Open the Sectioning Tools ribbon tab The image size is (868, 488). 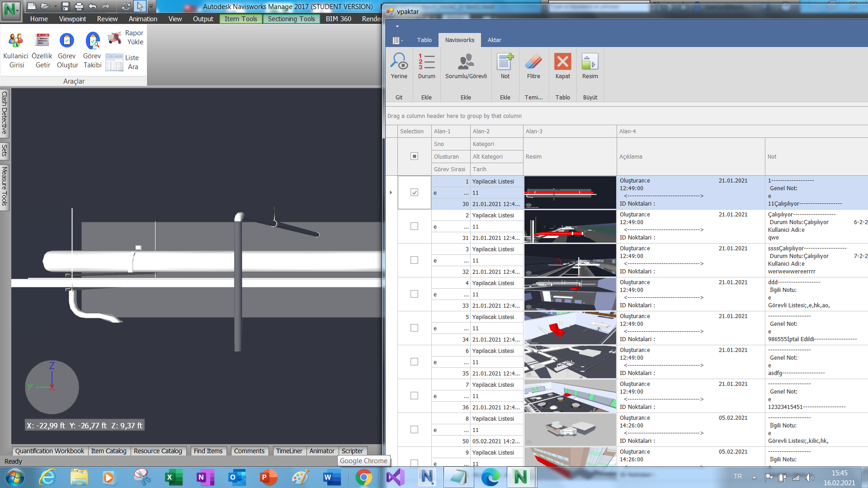(291, 19)
